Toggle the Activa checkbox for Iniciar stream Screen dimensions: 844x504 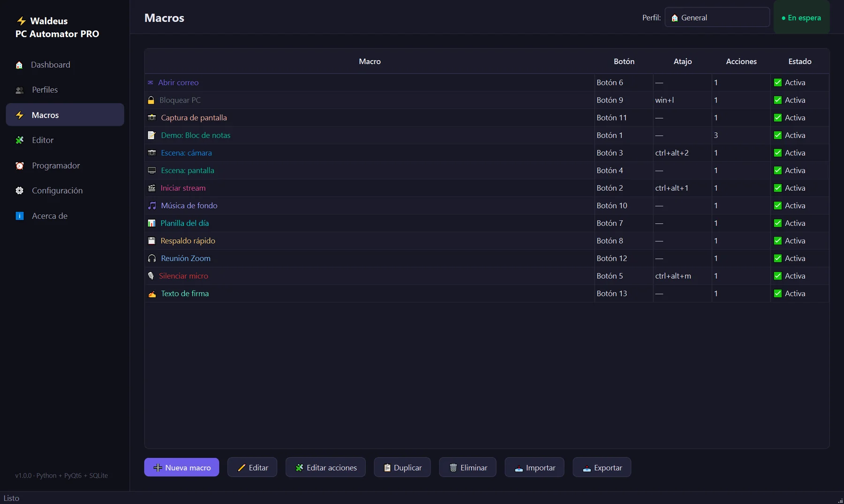click(778, 188)
